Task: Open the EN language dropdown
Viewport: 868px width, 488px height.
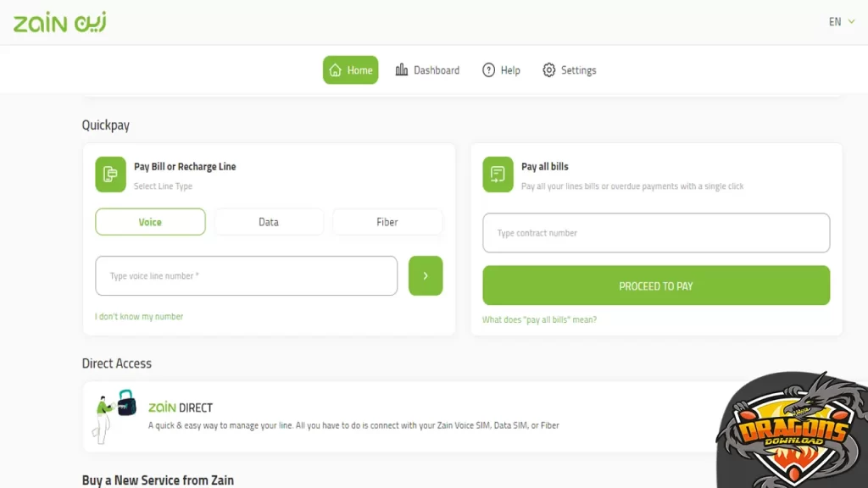Action: [841, 22]
